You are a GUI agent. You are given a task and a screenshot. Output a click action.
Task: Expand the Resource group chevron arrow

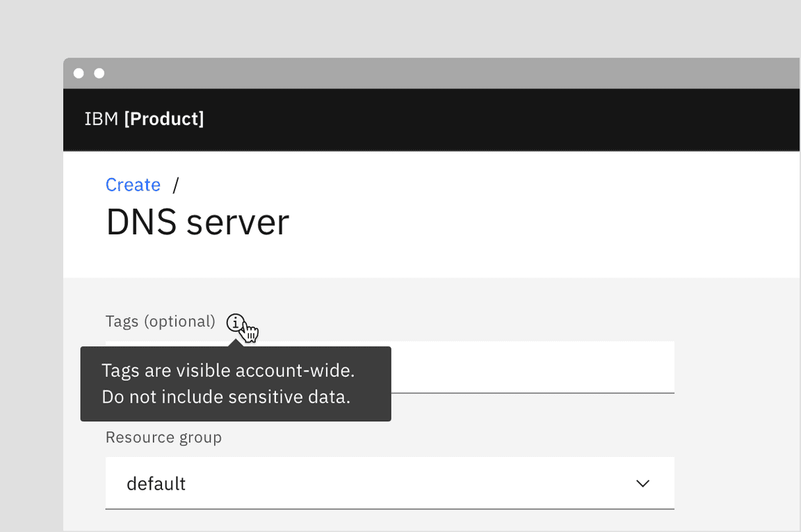tap(642, 483)
